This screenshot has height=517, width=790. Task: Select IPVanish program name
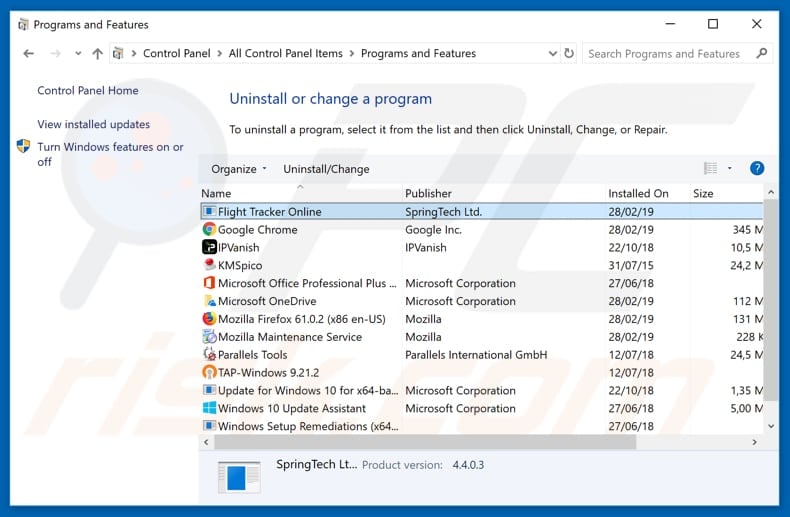[x=238, y=248]
